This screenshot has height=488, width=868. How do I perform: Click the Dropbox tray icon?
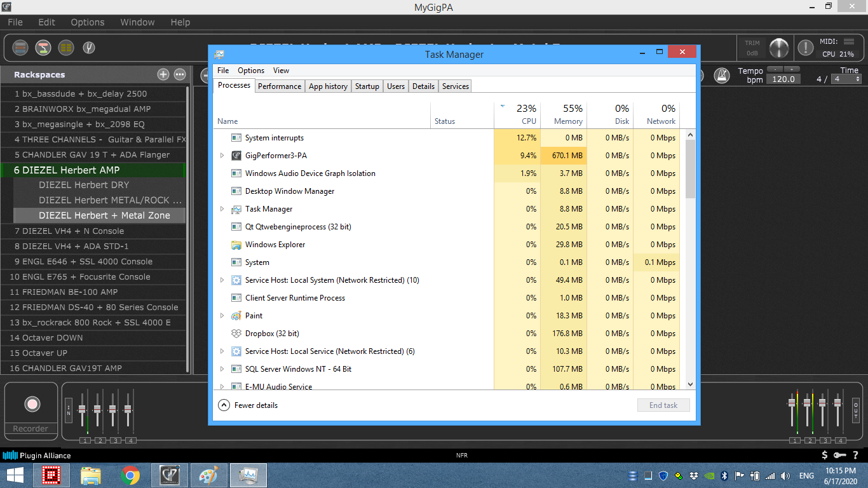click(x=694, y=475)
